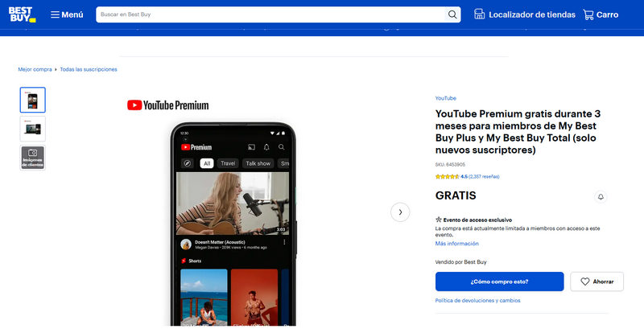Viewport: 644px width, 333px height.
Task: Open Más información link
Action: [456, 243]
